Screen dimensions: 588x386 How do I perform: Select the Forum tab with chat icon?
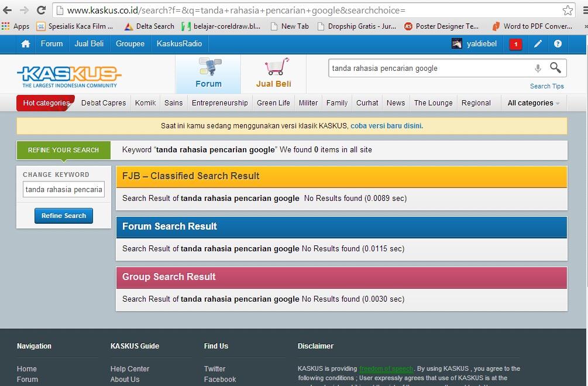(208, 74)
